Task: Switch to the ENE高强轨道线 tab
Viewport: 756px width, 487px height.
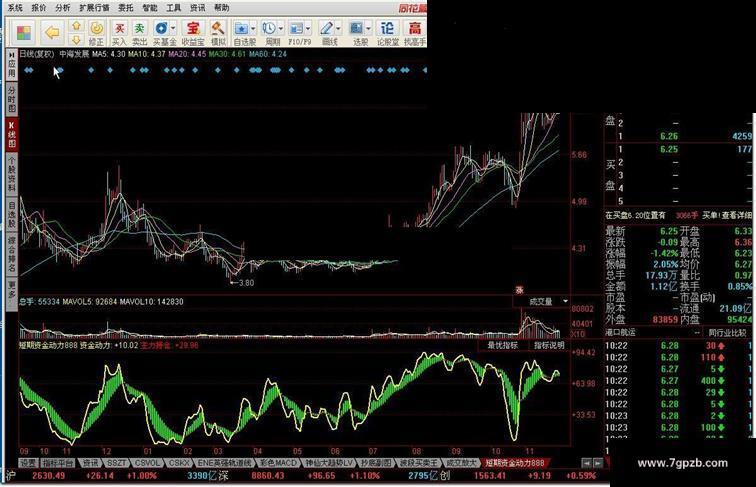Action: [224, 463]
